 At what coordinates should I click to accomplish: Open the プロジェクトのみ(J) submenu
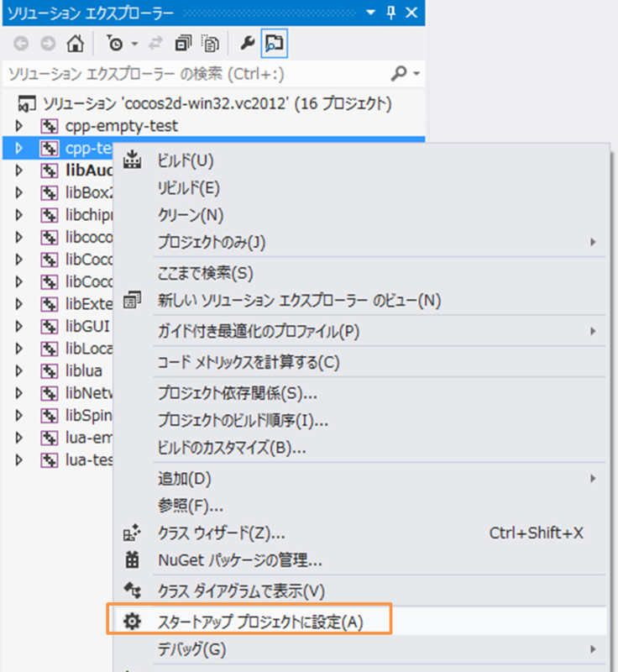[360, 243]
